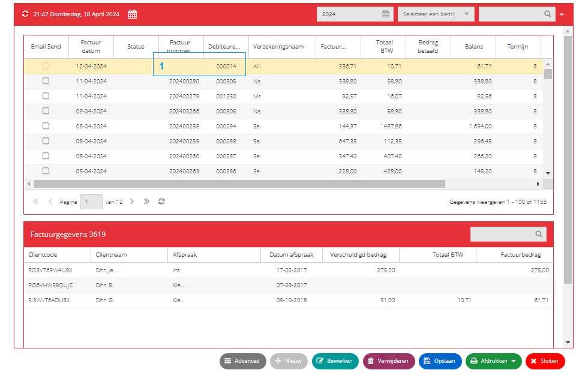Tick Email Send checkbox for invoice 202400280
The image size is (588, 376).
click(x=46, y=81)
